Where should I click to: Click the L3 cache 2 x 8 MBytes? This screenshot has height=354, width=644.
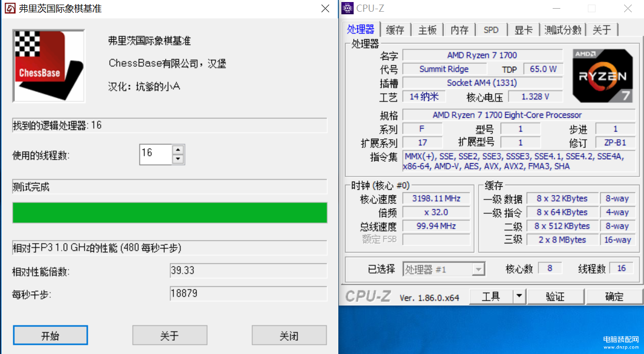coord(562,240)
